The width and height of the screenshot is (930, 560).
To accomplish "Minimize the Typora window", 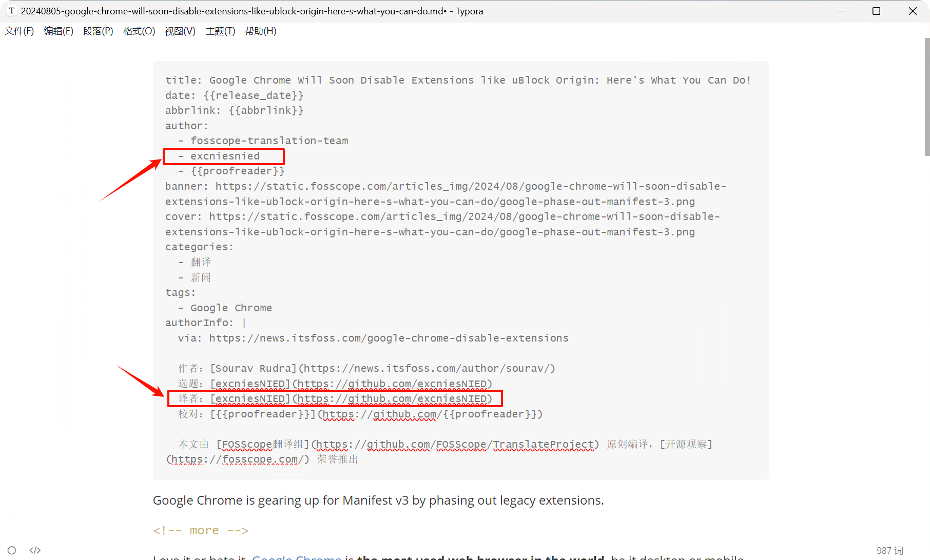I will tap(841, 11).
